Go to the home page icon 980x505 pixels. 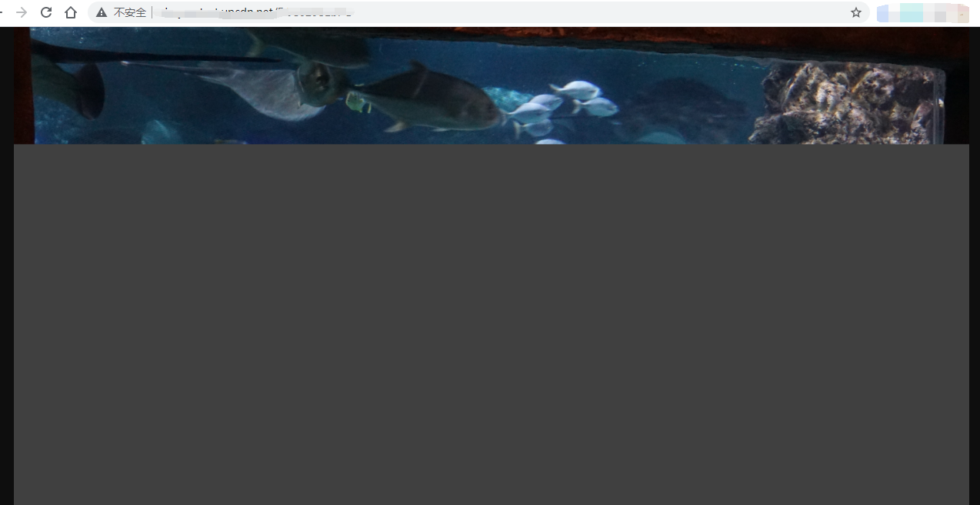[71, 12]
